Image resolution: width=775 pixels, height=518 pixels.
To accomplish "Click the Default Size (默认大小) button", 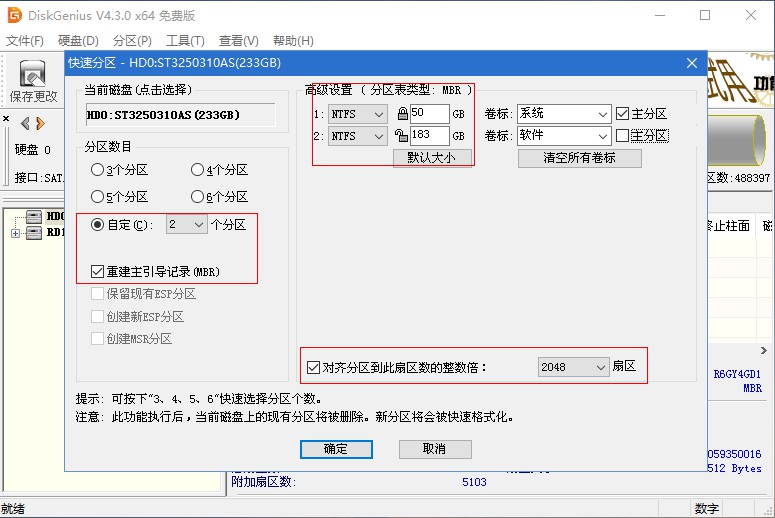I will [x=432, y=158].
